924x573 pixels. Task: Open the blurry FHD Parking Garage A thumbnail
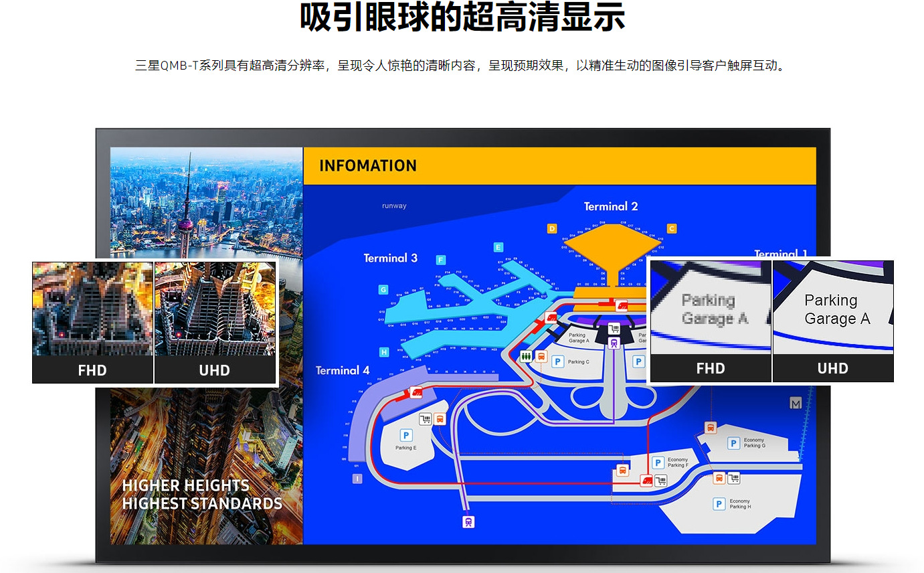[x=711, y=307]
